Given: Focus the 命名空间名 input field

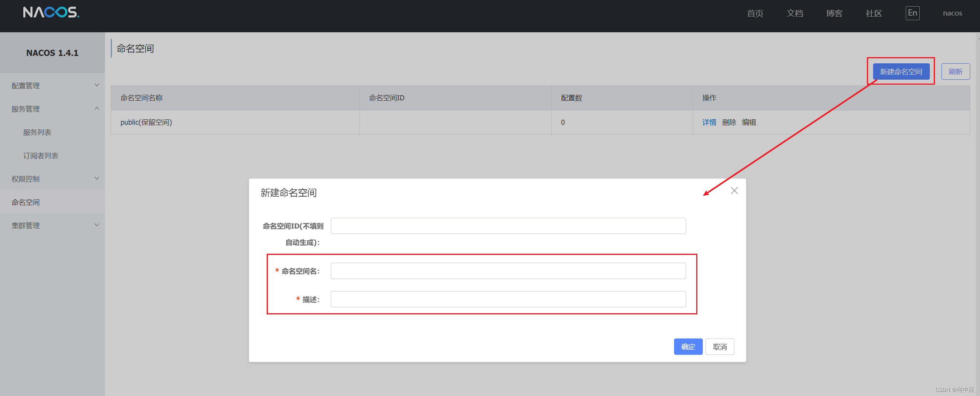Looking at the screenshot, I should coord(508,271).
